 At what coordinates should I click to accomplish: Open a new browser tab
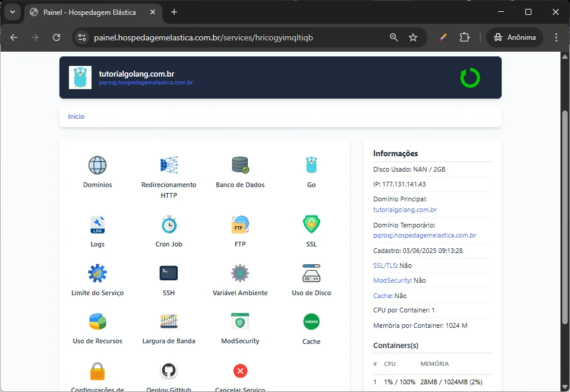pos(174,12)
